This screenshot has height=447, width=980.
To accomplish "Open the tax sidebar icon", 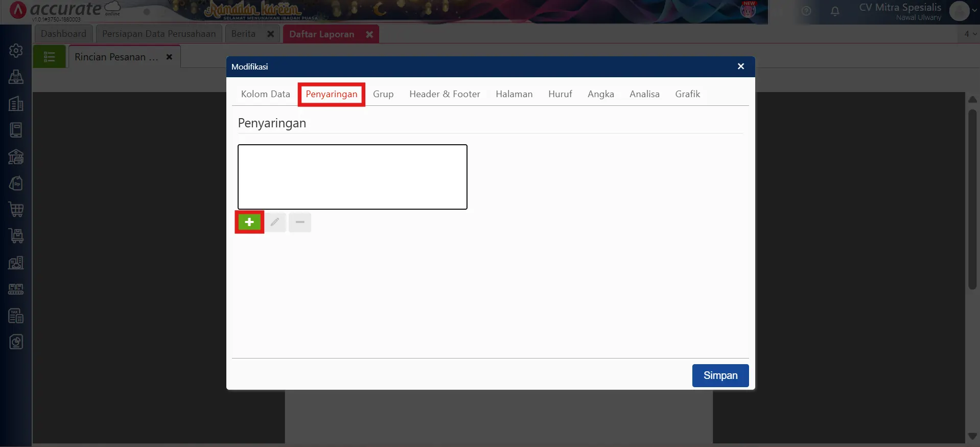I will 16,316.
